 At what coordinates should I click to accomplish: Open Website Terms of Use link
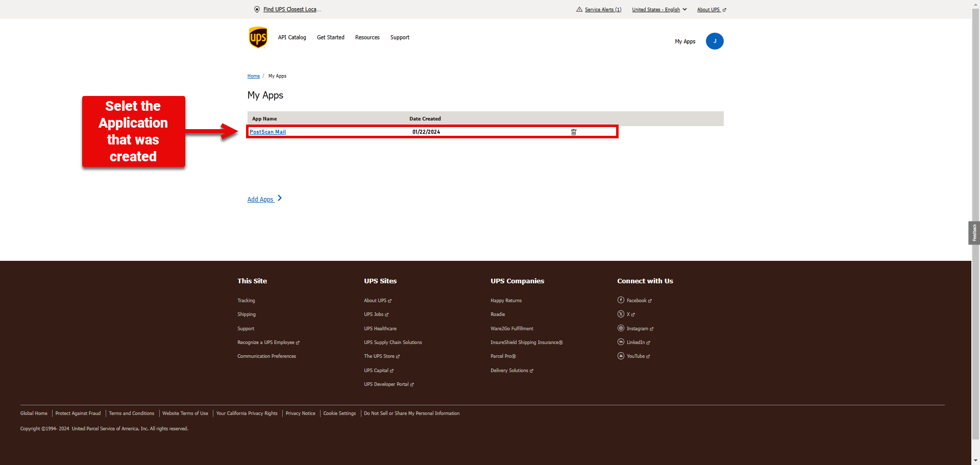coord(185,413)
